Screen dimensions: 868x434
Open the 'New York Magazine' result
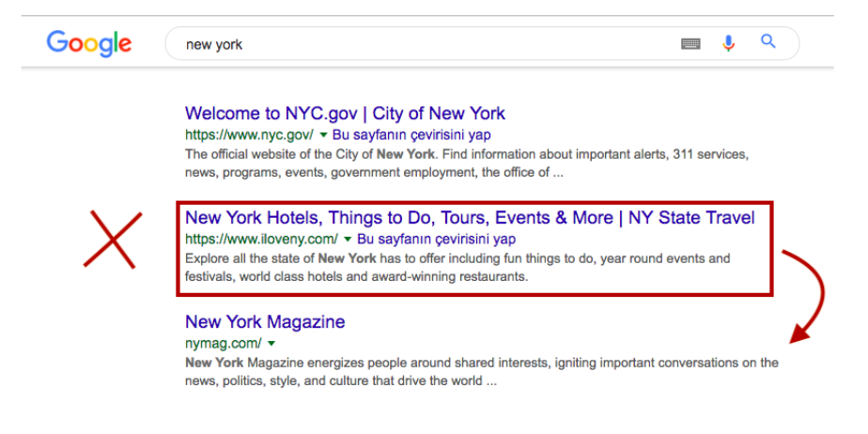[265, 321]
